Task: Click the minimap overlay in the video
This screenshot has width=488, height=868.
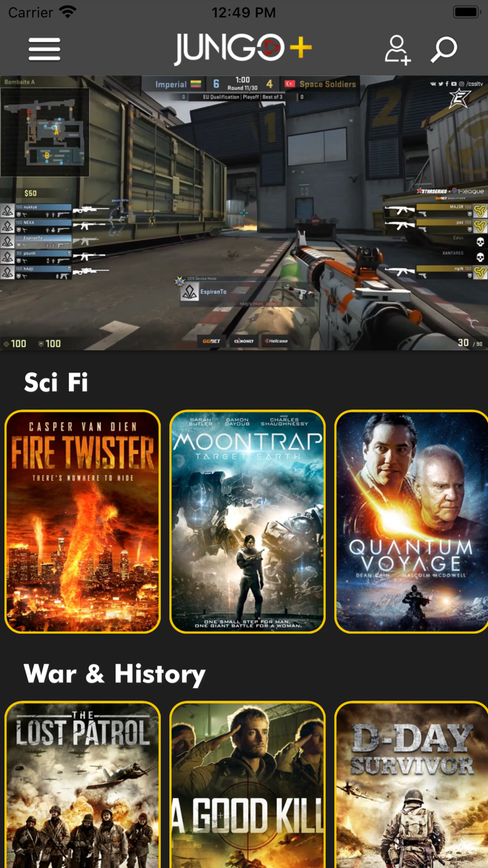Action: point(45,132)
